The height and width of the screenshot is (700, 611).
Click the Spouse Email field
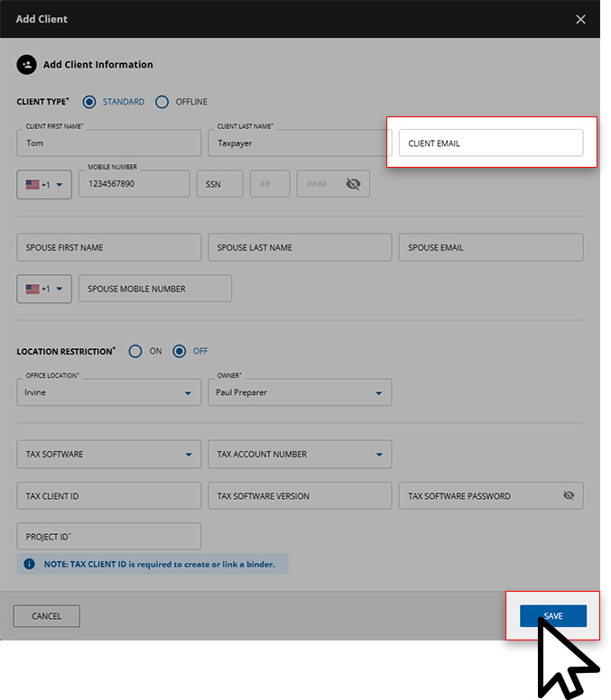click(491, 247)
